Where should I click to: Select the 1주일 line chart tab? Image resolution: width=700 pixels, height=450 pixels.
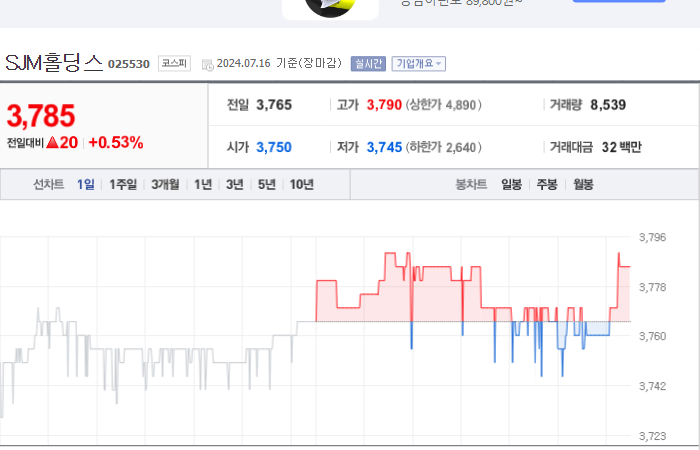tap(123, 184)
